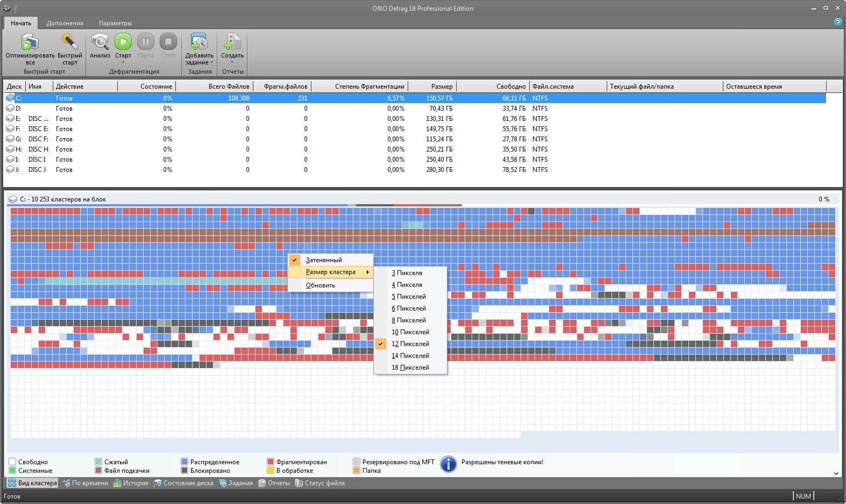
Task: Open dropdown arrow under Создать
Action: [232, 62]
